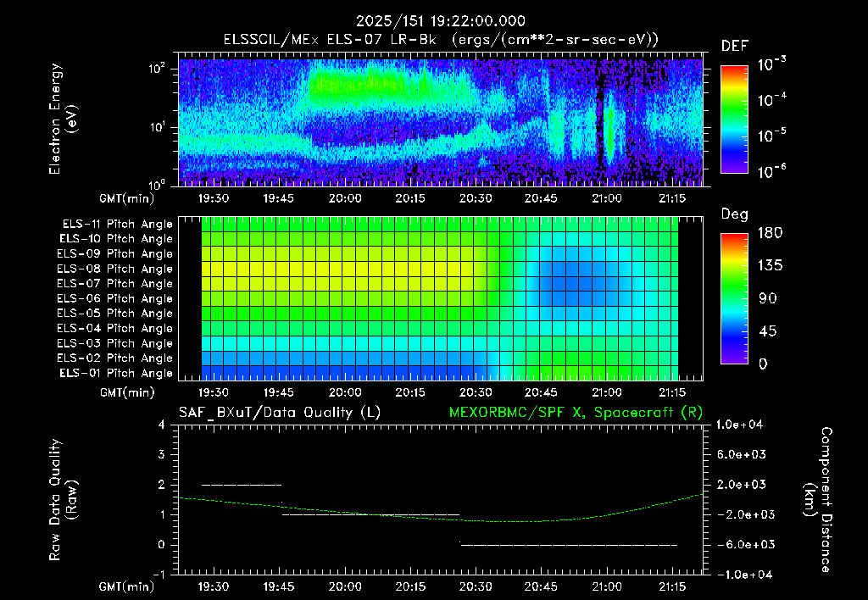Click the 4 tick on Raw Data Quality axis
The width and height of the screenshot is (868, 600).
pos(162,425)
